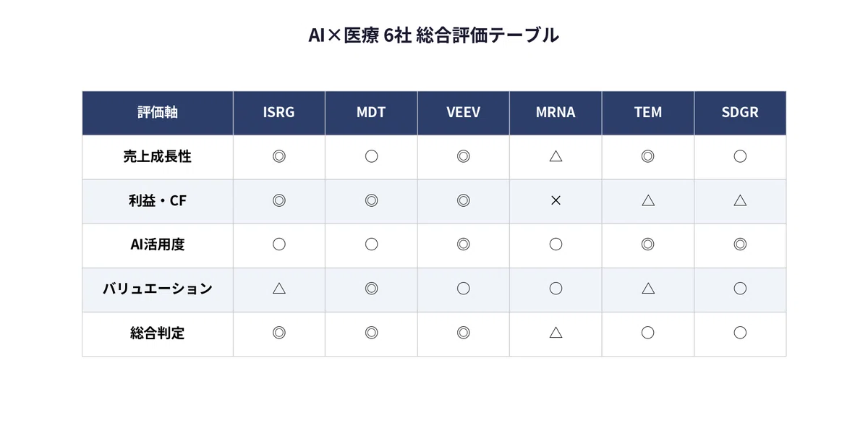
Task: Click the AI活用度 row label
Action: tap(158, 244)
